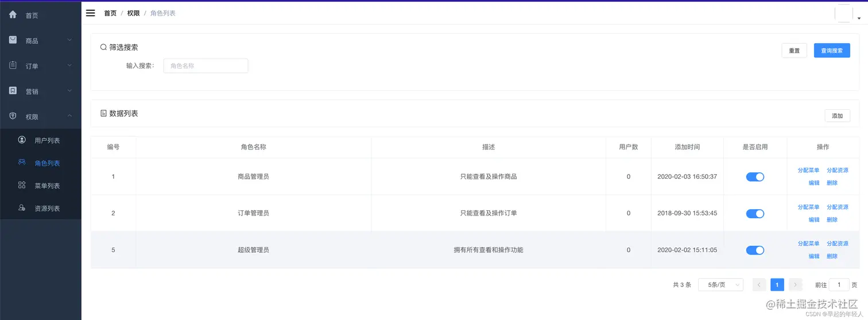
Task: Click the search magnifier icon beside 筛选搜索
Action: pyautogui.click(x=103, y=47)
